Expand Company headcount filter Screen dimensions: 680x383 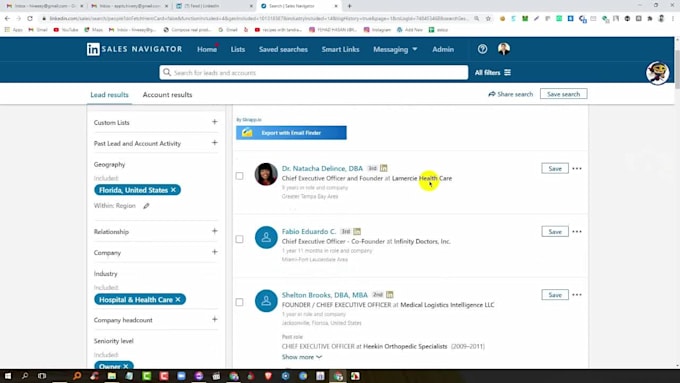click(x=215, y=320)
